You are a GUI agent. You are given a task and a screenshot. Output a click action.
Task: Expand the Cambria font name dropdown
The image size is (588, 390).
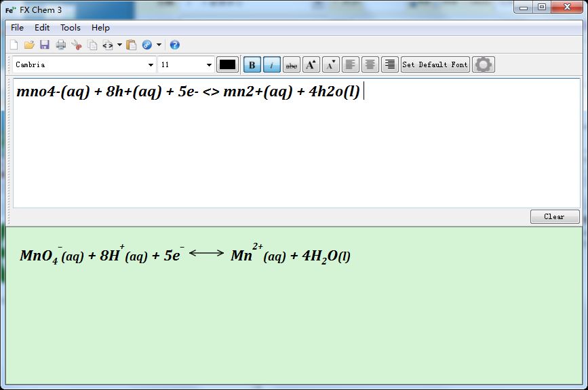[151, 65]
